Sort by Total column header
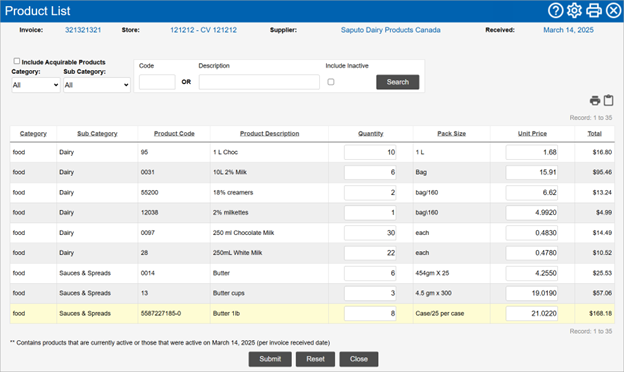 click(595, 134)
